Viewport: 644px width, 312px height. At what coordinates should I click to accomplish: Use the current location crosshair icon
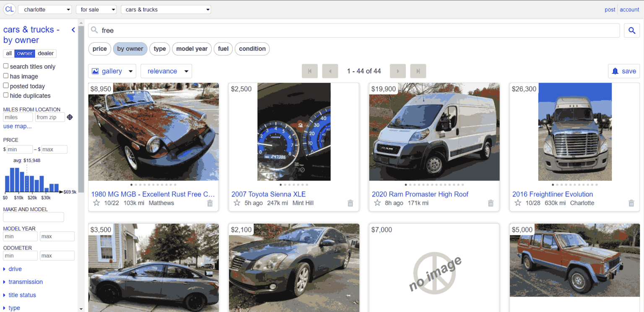pos(70,117)
